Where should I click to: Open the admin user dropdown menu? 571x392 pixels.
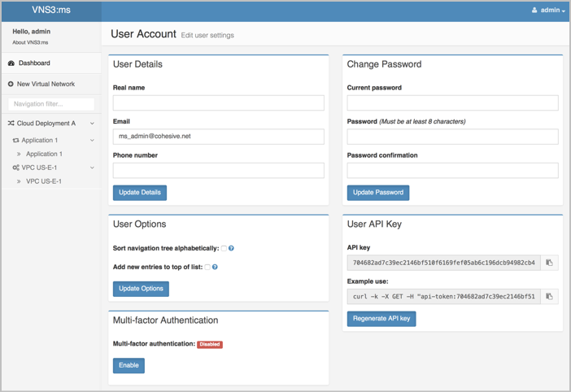pos(548,11)
